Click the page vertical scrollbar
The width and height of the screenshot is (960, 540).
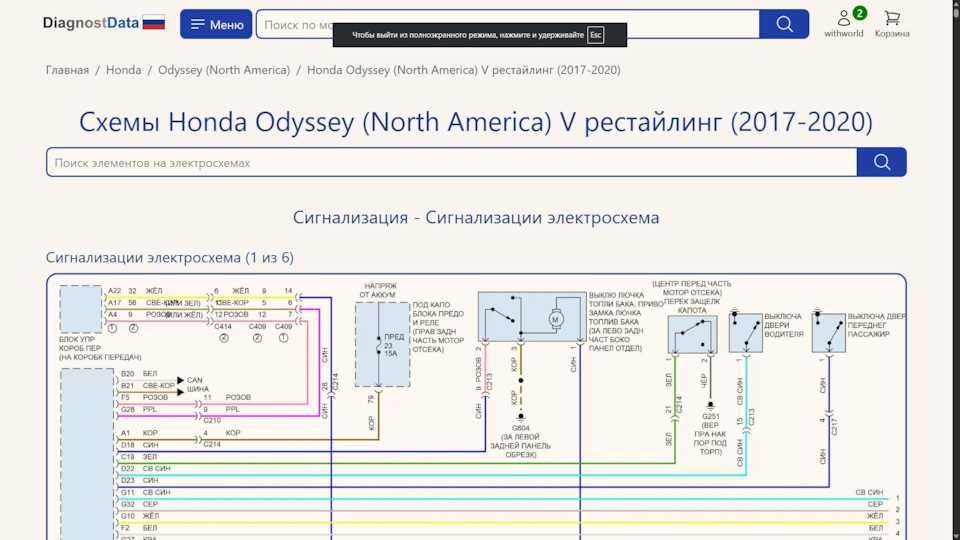click(955, 270)
